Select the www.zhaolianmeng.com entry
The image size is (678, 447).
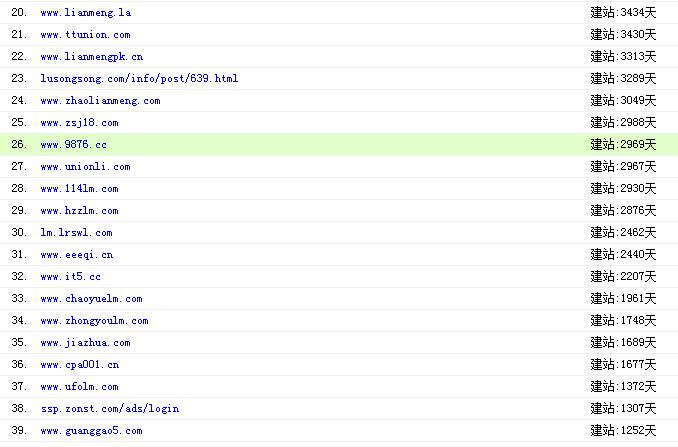100,101
